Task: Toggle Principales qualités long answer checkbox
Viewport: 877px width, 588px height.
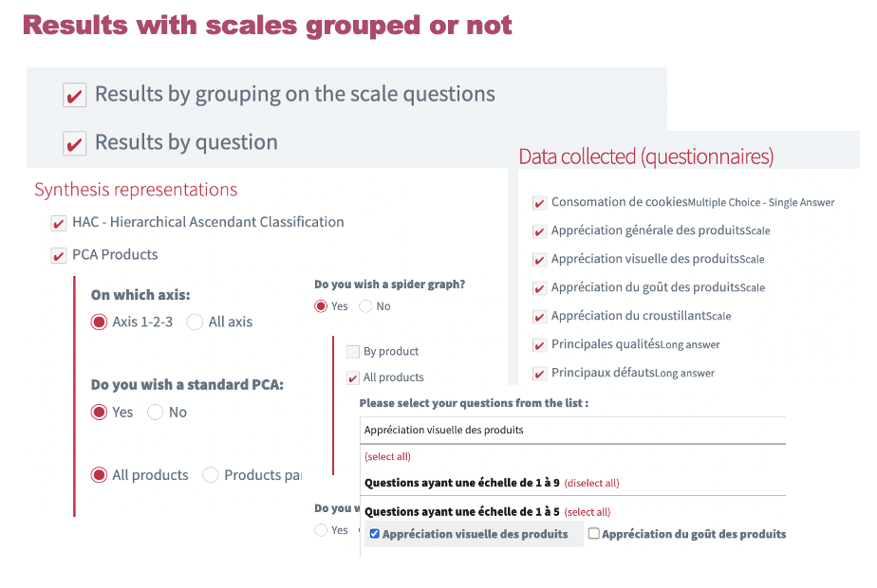Action: 539,345
